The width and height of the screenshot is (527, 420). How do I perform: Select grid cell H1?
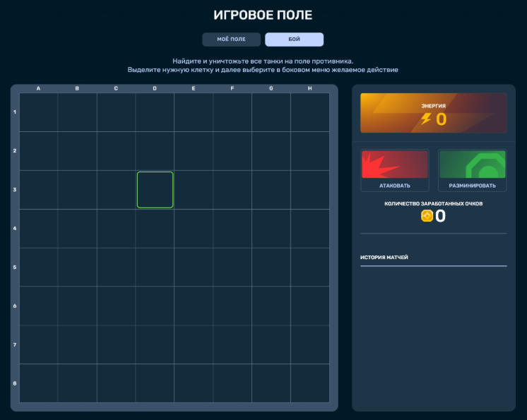click(310, 112)
